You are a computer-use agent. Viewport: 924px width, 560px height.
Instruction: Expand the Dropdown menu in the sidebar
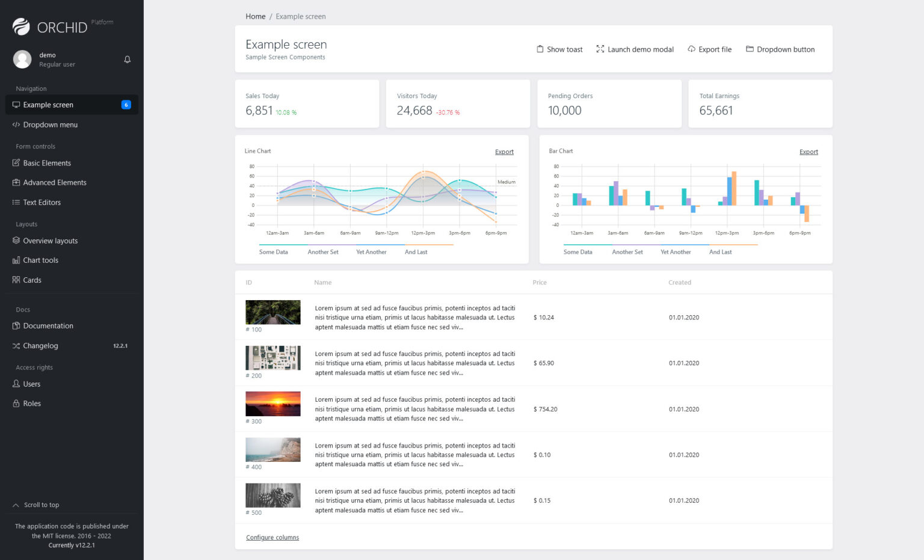point(51,125)
